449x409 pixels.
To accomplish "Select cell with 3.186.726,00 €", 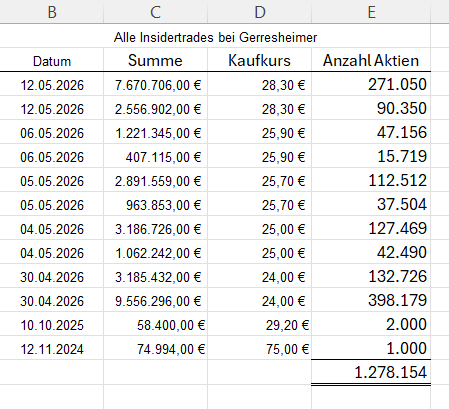I will [x=155, y=229].
